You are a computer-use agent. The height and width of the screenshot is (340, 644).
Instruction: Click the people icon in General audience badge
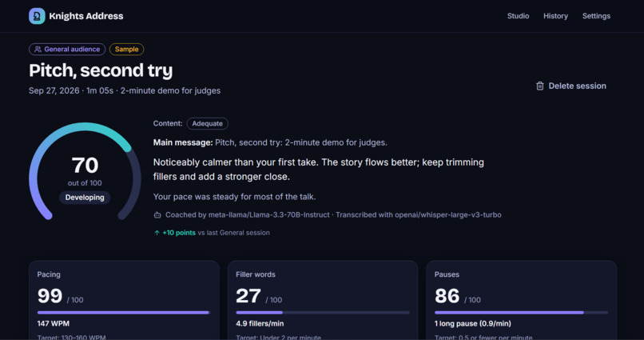coord(38,50)
